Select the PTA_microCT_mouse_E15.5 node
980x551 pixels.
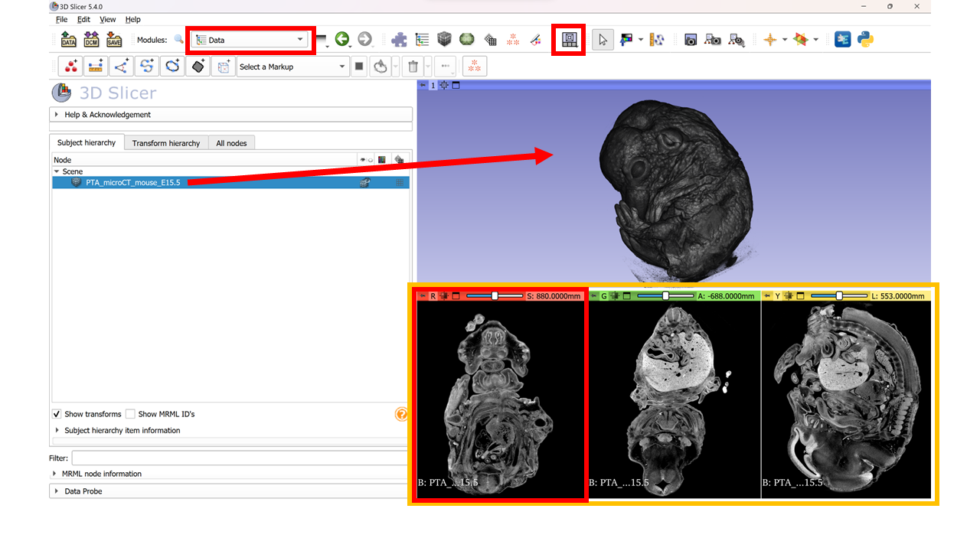click(133, 183)
